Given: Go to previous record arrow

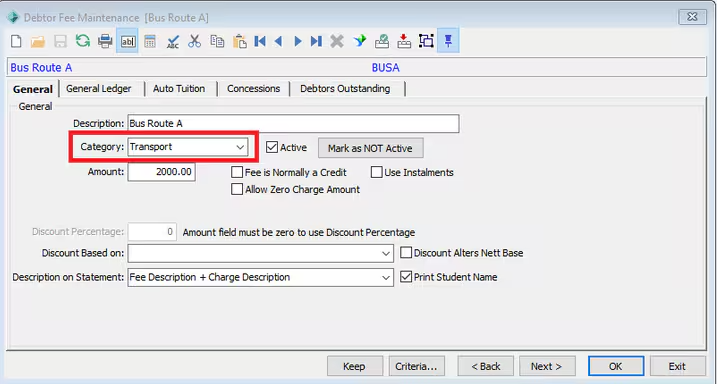Looking at the screenshot, I should [278, 42].
